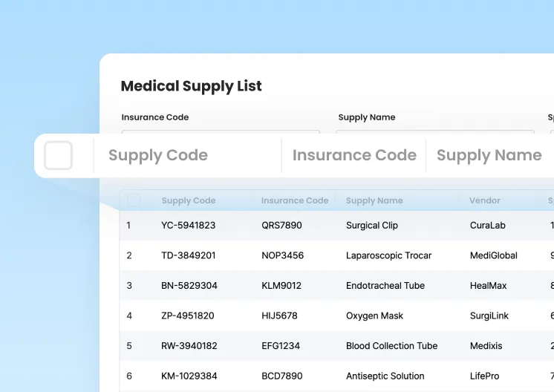Screen dimensions: 554x392
Task: Tick the large checkbox in the enlarged header
Action: tap(58, 156)
